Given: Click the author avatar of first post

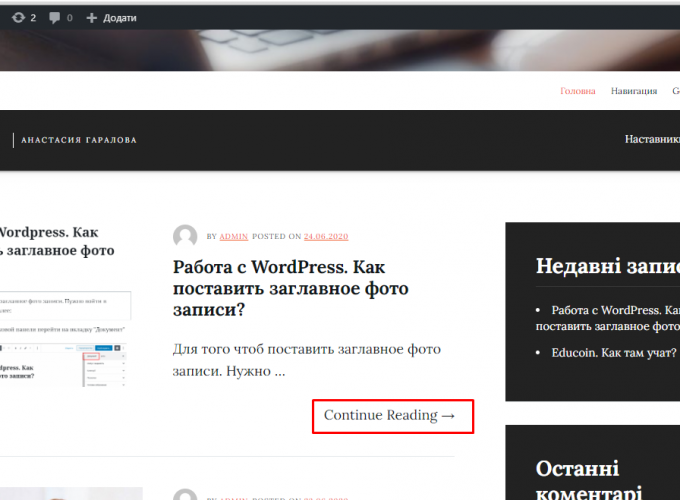Looking at the screenshot, I should [185, 237].
